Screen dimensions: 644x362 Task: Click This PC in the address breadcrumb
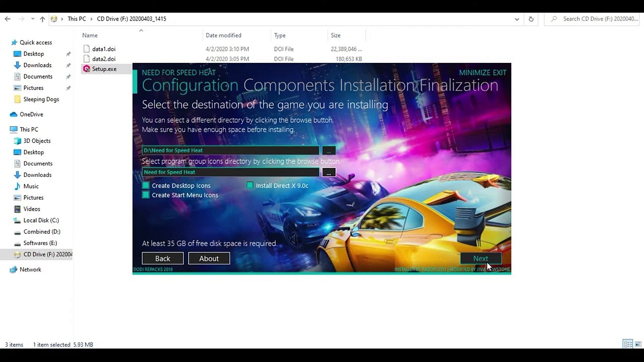tap(76, 19)
